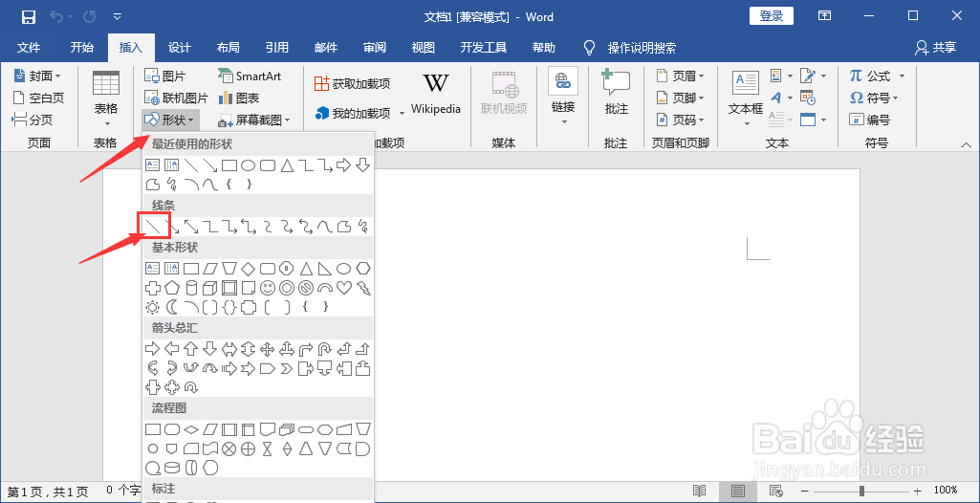Select the moon shape
This screenshot has height=503, width=980.
click(172, 307)
